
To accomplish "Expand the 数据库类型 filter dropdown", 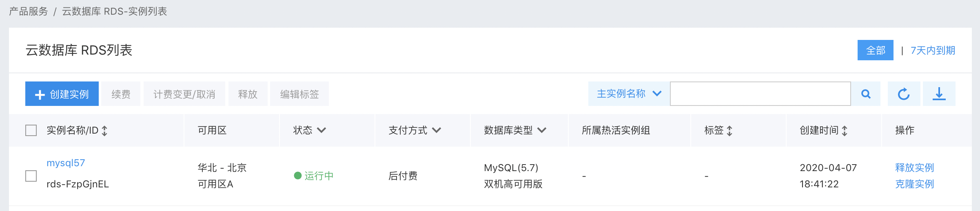I will (542, 130).
